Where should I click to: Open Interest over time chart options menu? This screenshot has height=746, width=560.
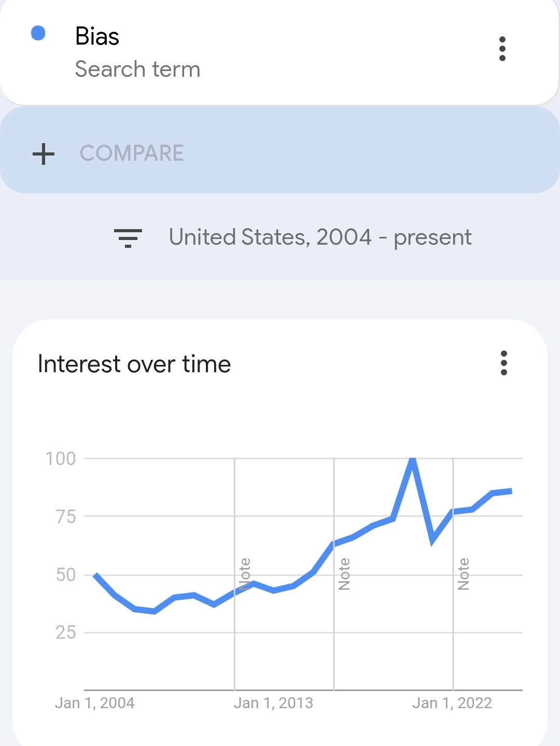[x=503, y=363]
